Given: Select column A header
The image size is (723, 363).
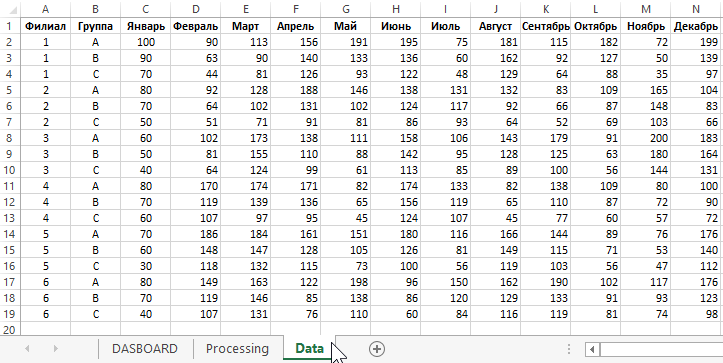Looking at the screenshot, I should click(45, 9).
